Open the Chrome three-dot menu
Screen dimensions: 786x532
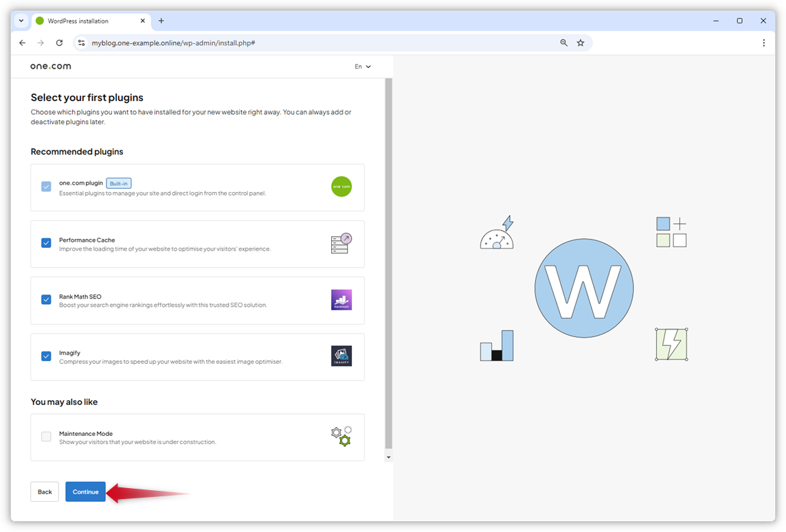[x=763, y=42]
